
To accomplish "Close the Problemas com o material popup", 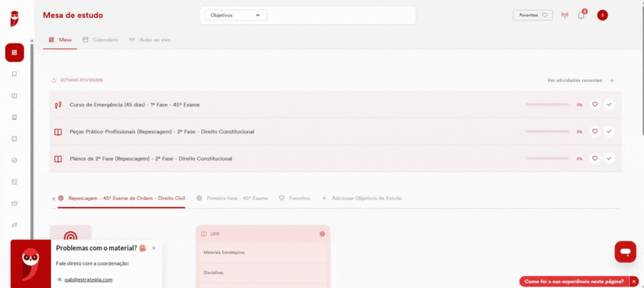I will pyautogui.click(x=154, y=248).
